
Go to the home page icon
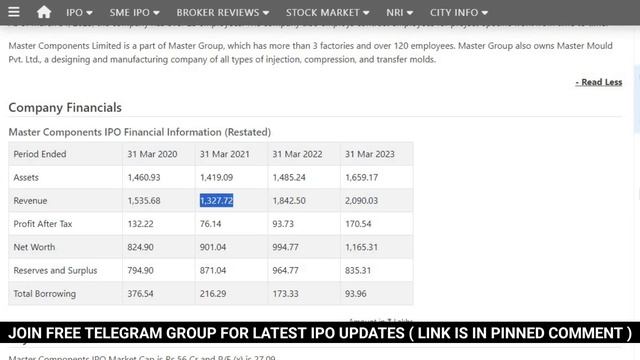pos(44,12)
